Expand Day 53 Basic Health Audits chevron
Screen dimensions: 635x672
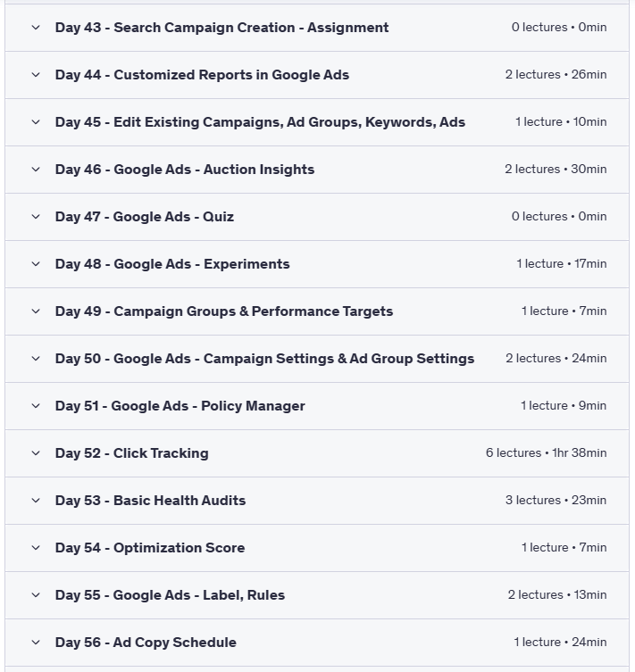click(36, 501)
